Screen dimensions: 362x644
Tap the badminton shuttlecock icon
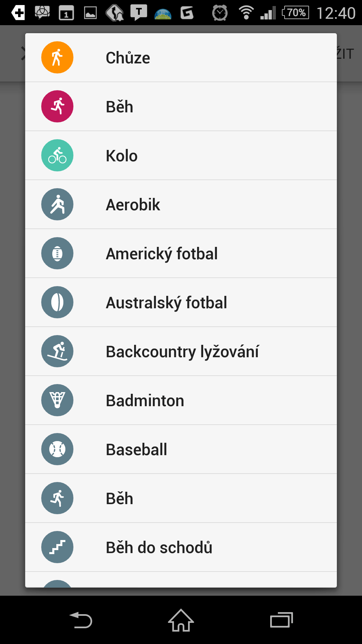click(57, 400)
